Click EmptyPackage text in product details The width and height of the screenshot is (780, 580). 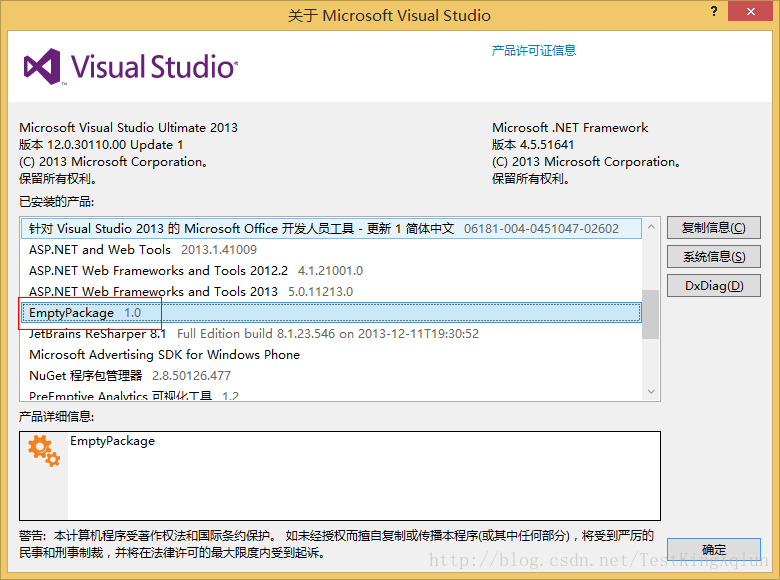112,441
